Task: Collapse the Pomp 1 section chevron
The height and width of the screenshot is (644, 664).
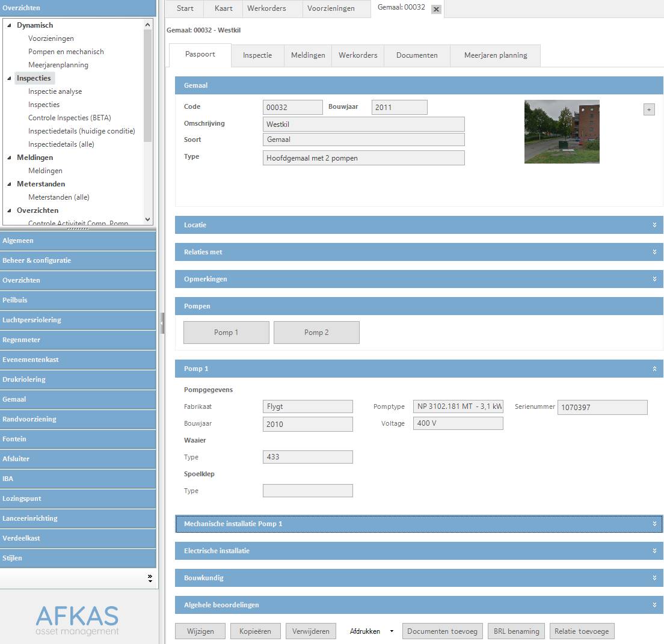Action: (654, 369)
